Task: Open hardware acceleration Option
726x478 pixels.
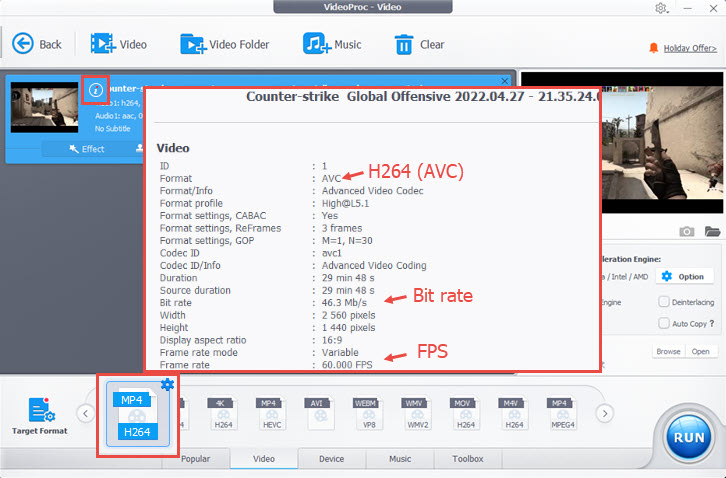Action: (x=686, y=277)
